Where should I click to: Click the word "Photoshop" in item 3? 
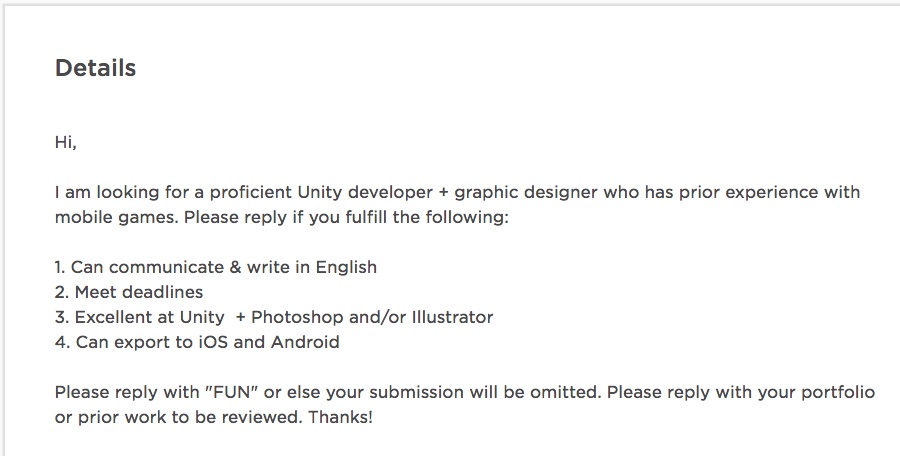[297, 317]
